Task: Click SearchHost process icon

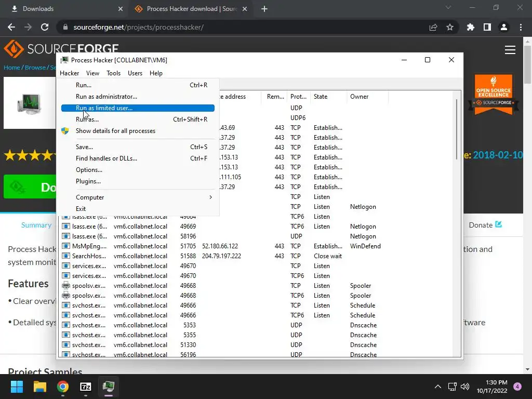Action: [66, 256]
